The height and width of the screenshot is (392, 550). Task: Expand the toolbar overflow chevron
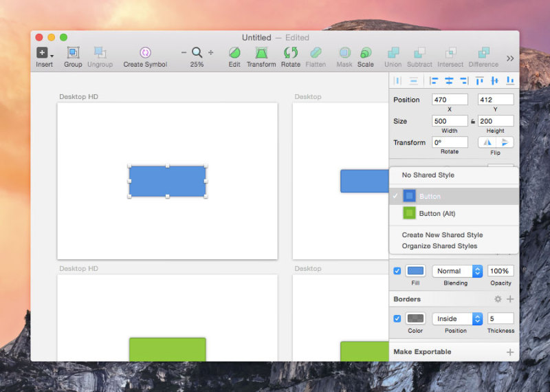510,58
